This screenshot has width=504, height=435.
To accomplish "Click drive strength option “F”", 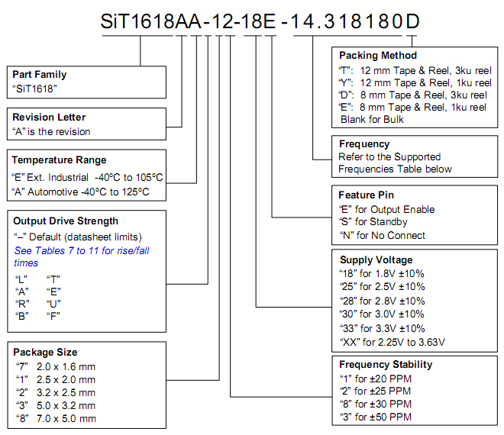I will click(53, 316).
